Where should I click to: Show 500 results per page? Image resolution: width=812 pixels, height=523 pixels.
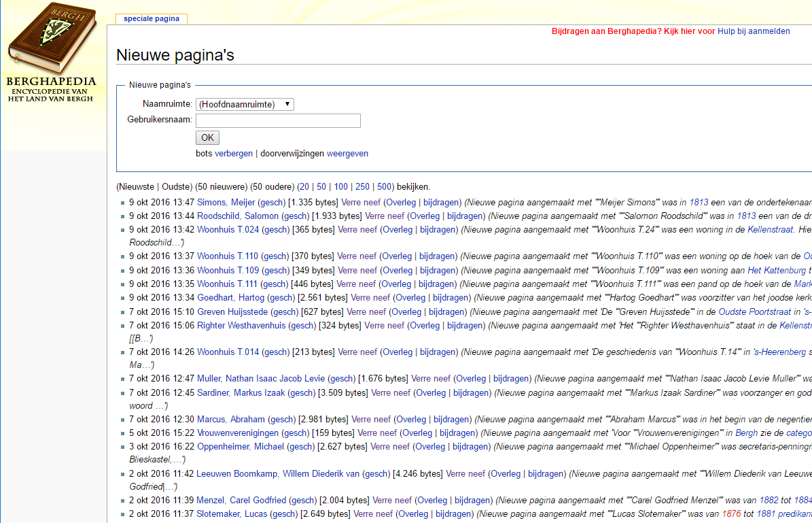(384, 186)
